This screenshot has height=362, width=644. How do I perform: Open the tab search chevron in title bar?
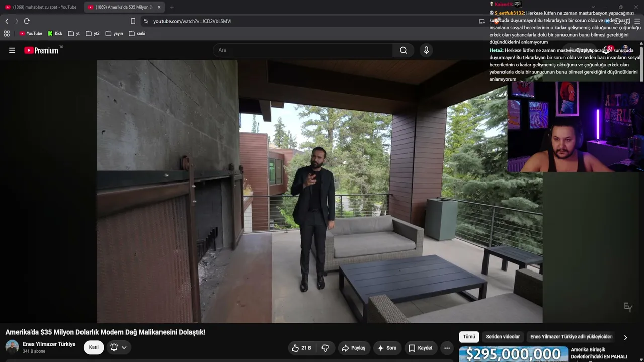(593, 7)
